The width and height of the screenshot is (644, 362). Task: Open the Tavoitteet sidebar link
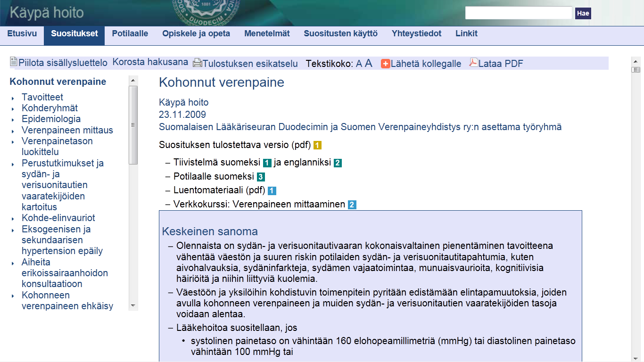(42, 97)
